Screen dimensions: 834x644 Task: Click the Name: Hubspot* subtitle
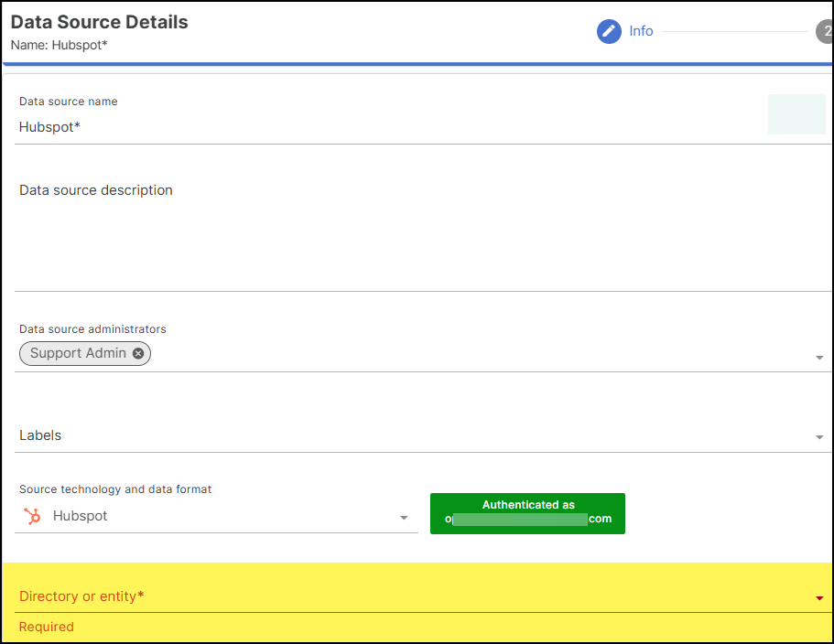[60, 44]
